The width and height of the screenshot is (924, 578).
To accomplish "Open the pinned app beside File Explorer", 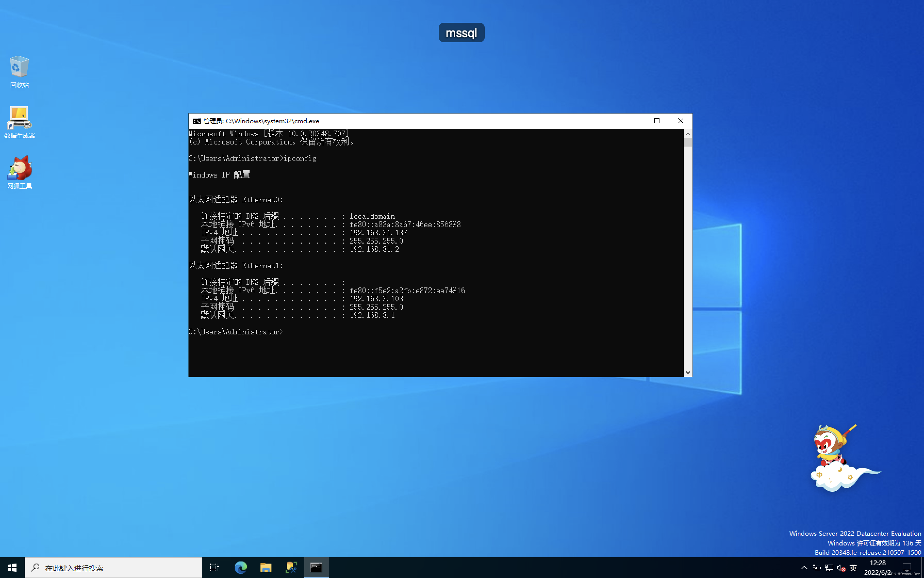I will tap(291, 568).
